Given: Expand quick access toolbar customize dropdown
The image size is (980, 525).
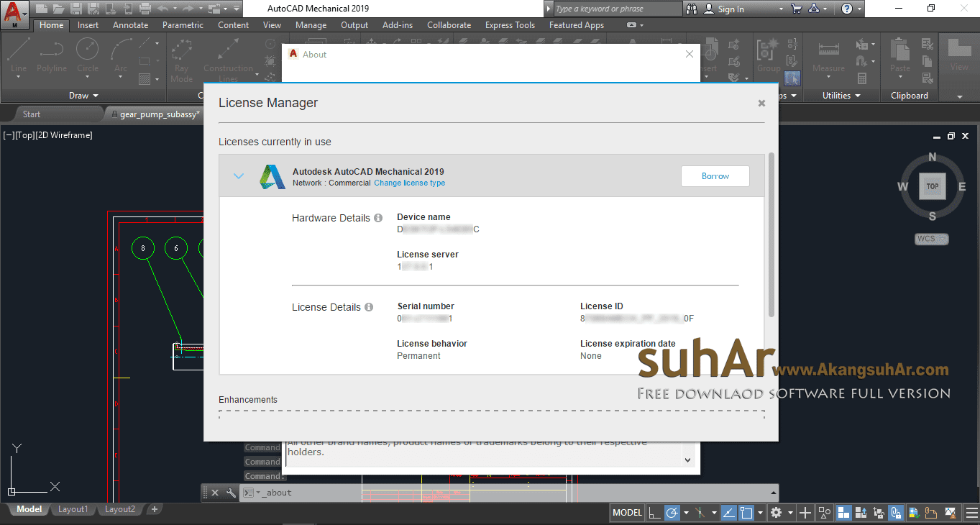Looking at the screenshot, I should pos(237,9).
